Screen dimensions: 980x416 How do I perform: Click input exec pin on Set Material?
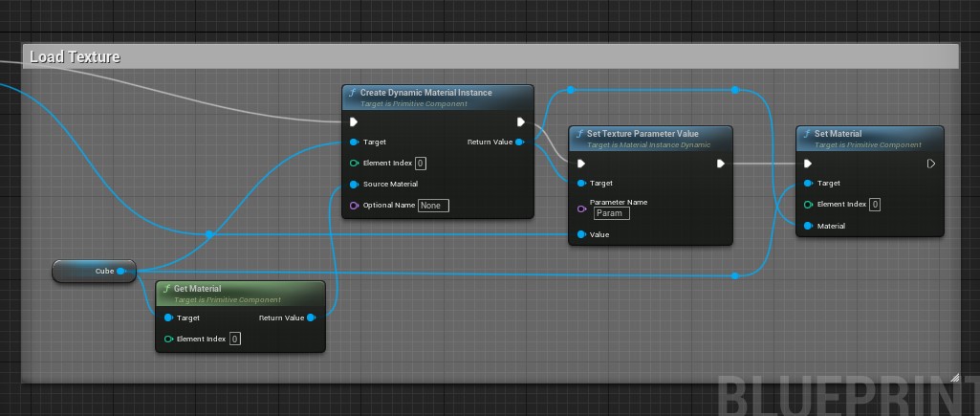[x=808, y=164]
